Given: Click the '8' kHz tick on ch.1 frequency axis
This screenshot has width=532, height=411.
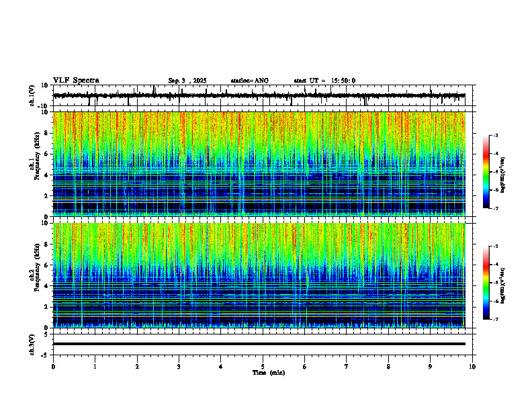Looking at the screenshot, I should pos(47,133).
